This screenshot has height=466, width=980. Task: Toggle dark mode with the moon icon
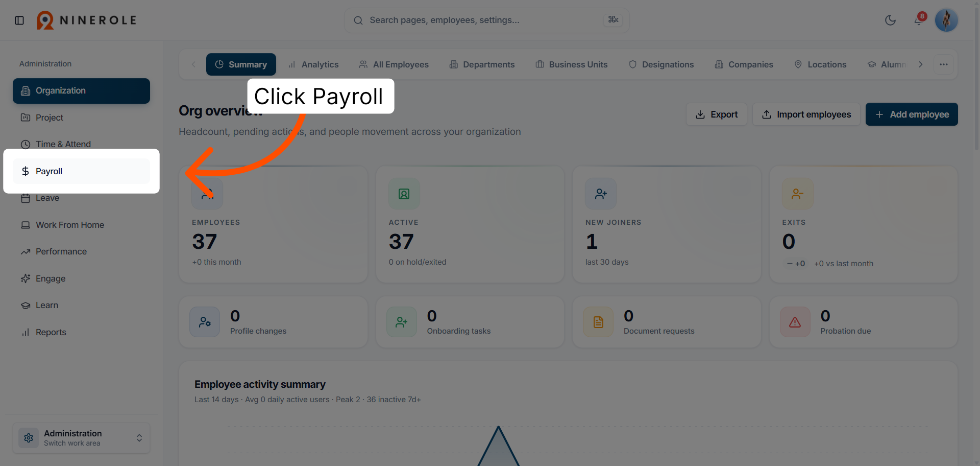[890, 20]
